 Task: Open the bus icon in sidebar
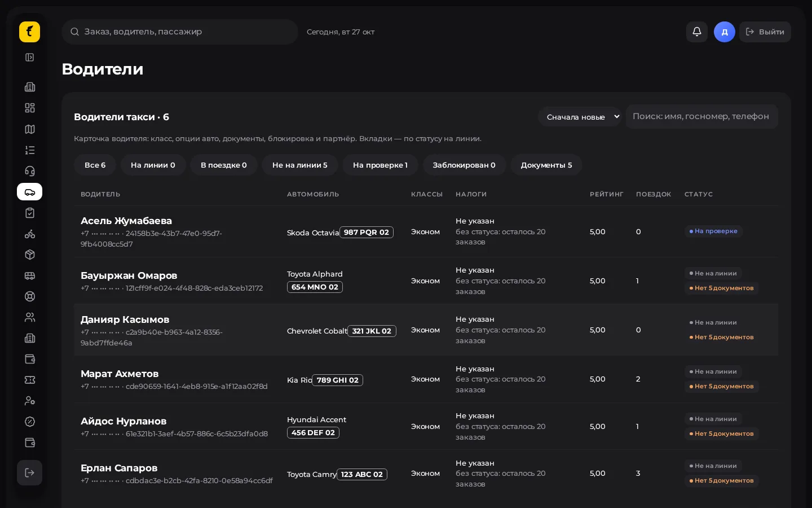click(30, 275)
